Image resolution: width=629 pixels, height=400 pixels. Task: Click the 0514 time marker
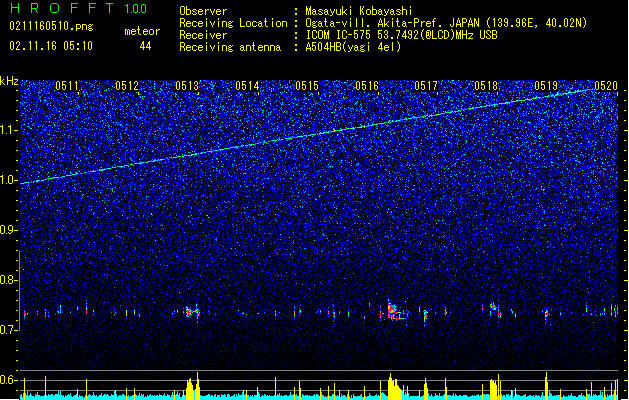(247, 86)
